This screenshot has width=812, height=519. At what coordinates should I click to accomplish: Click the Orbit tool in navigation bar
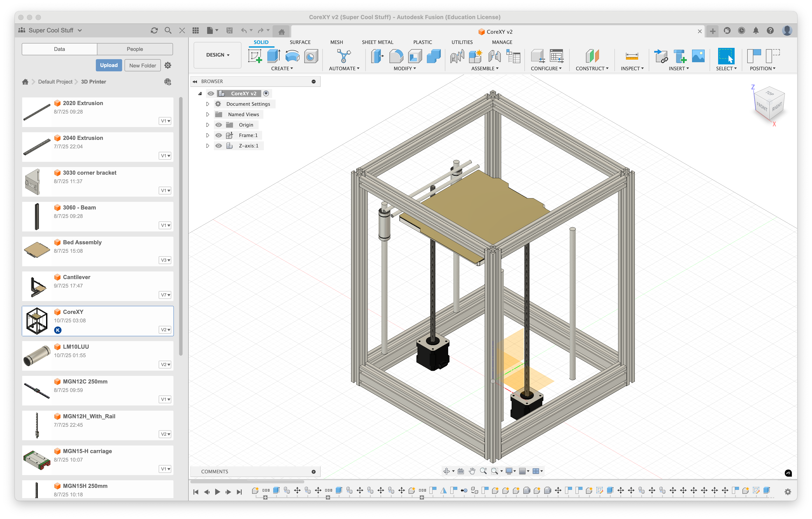click(446, 471)
